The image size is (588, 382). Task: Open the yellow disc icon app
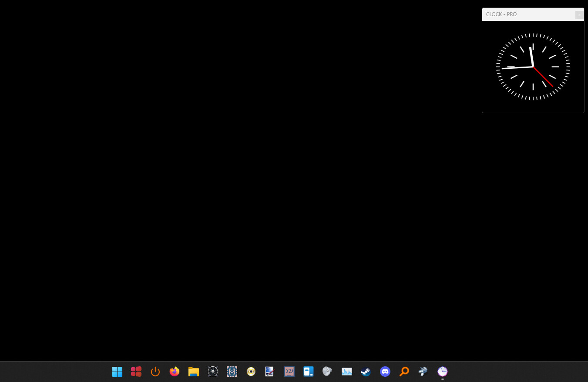(x=251, y=372)
